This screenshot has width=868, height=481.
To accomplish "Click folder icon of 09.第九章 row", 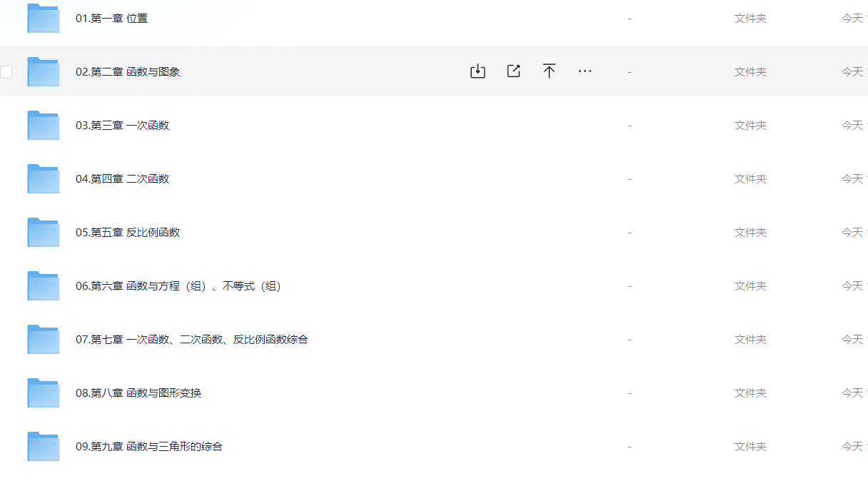I will pos(44,446).
